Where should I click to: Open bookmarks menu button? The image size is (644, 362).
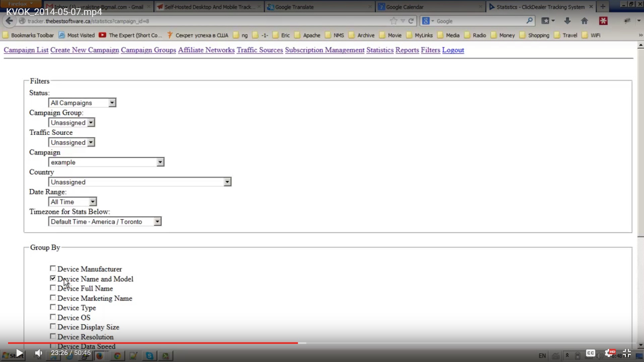[548, 21]
